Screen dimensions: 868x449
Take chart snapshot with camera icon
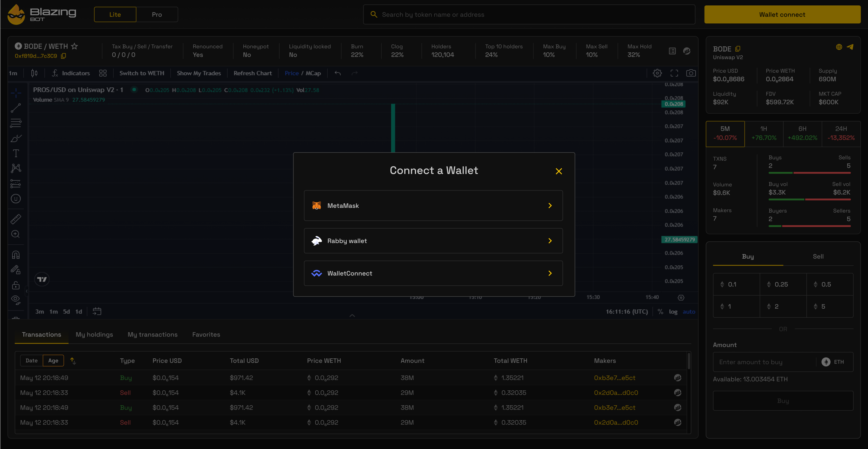(691, 73)
